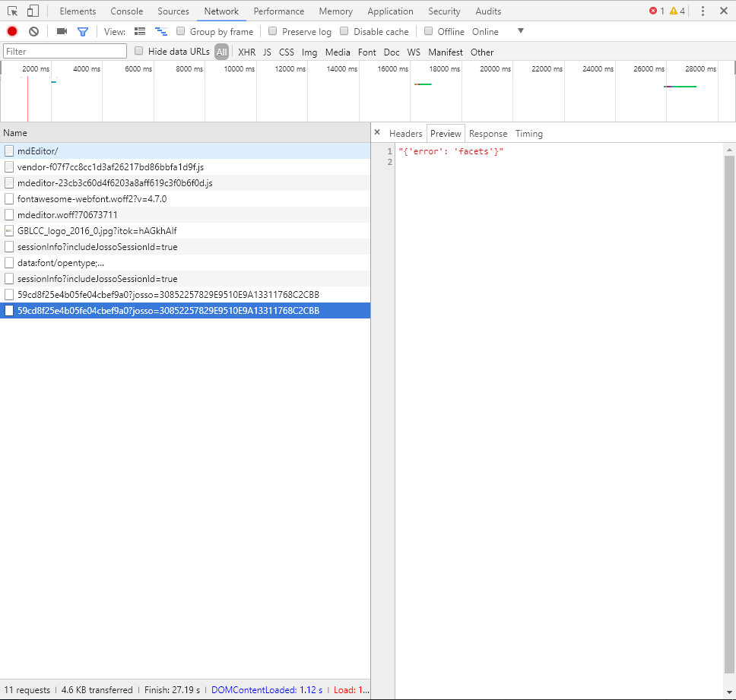Toggle the device toolbar icon

(x=30, y=11)
